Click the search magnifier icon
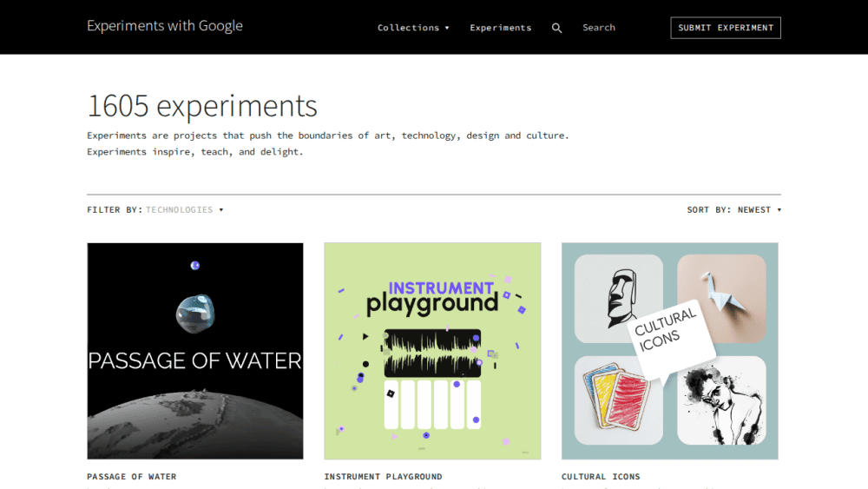The image size is (868, 489). point(556,28)
